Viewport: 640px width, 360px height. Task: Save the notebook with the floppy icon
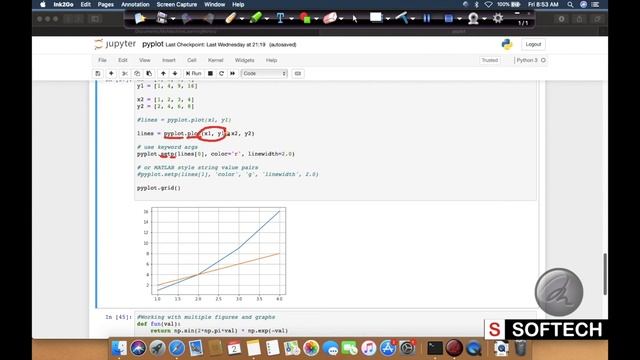click(x=98, y=73)
